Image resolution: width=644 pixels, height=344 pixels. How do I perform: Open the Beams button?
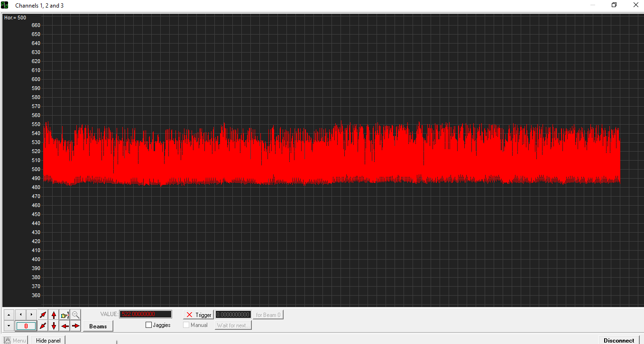point(98,326)
